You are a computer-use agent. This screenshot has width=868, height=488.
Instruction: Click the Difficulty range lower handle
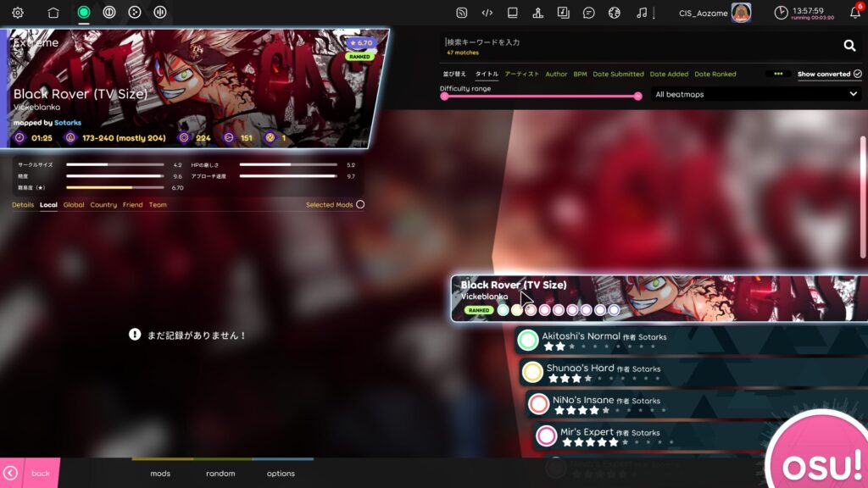pyautogui.click(x=444, y=97)
